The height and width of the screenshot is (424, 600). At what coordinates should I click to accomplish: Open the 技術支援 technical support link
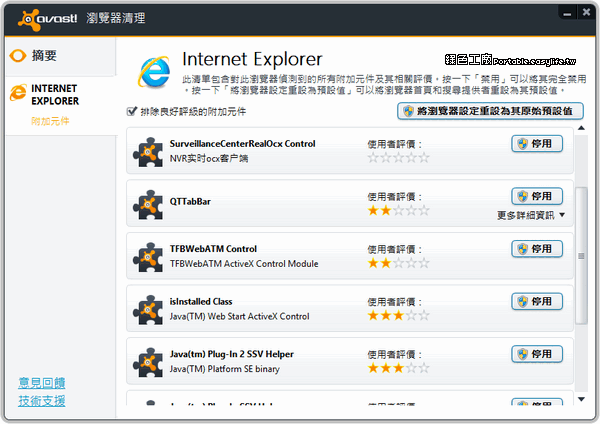(x=42, y=401)
